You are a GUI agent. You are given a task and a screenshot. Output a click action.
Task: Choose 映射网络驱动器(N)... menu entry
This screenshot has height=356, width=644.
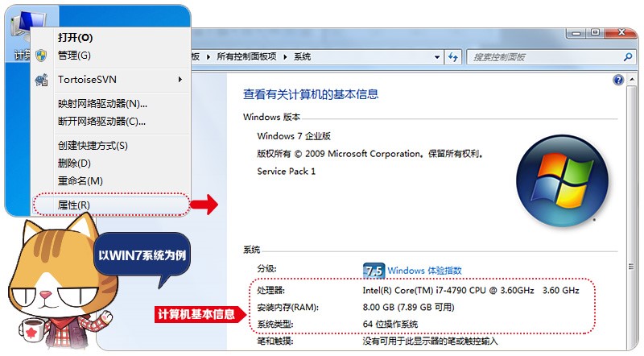102,104
